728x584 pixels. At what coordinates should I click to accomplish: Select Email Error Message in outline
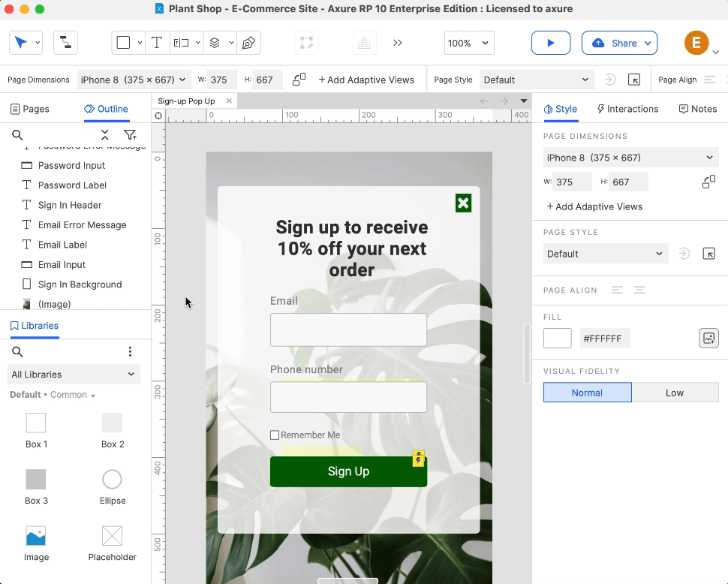(x=82, y=225)
